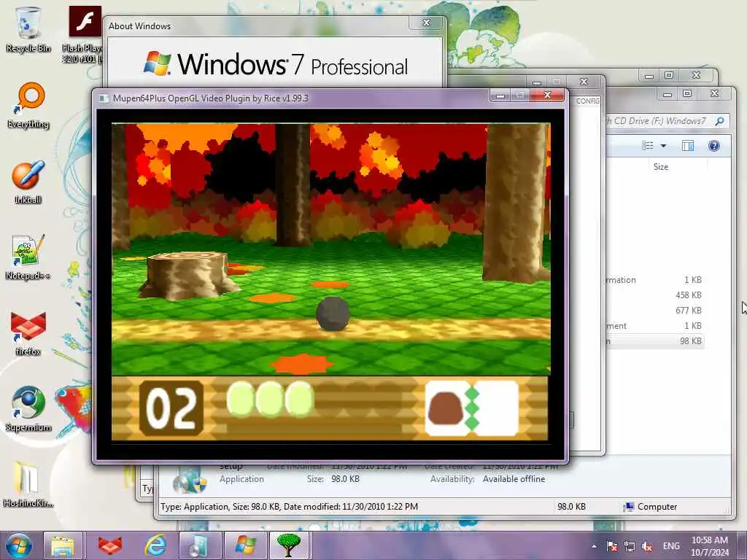Open Windows Explorer from the taskbar
Viewport: 747px width, 560px height.
coord(63,545)
